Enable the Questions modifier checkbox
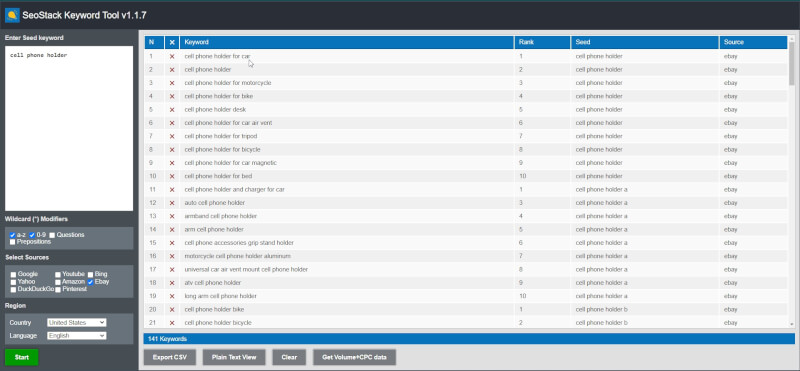The height and width of the screenshot is (371, 800). point(52,235)
